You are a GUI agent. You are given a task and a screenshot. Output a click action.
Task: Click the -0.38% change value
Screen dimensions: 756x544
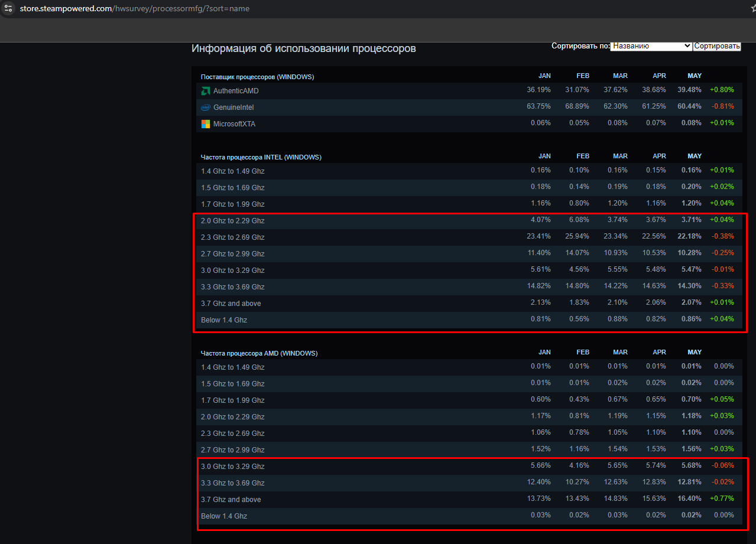[722, 236]
